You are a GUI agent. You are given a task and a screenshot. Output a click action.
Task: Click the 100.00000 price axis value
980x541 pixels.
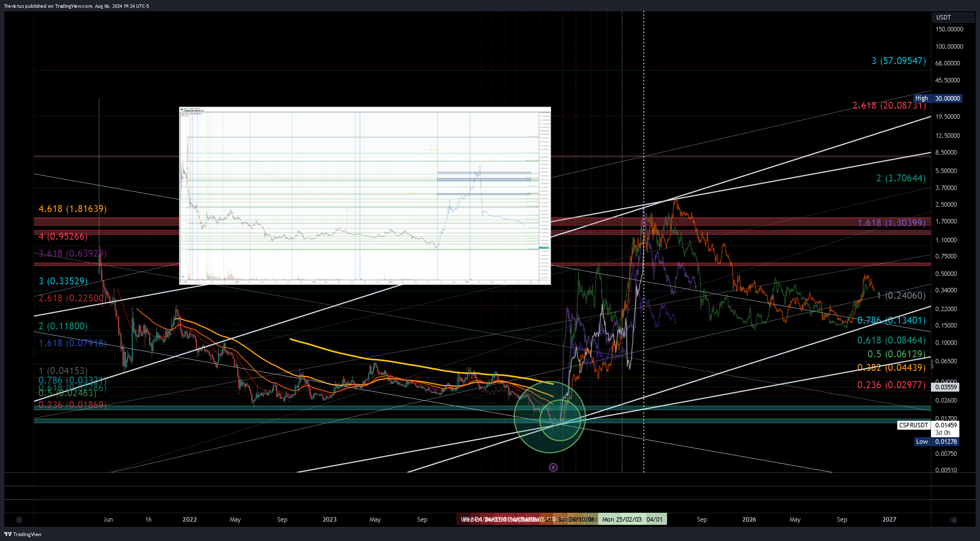tap(949, 46)
